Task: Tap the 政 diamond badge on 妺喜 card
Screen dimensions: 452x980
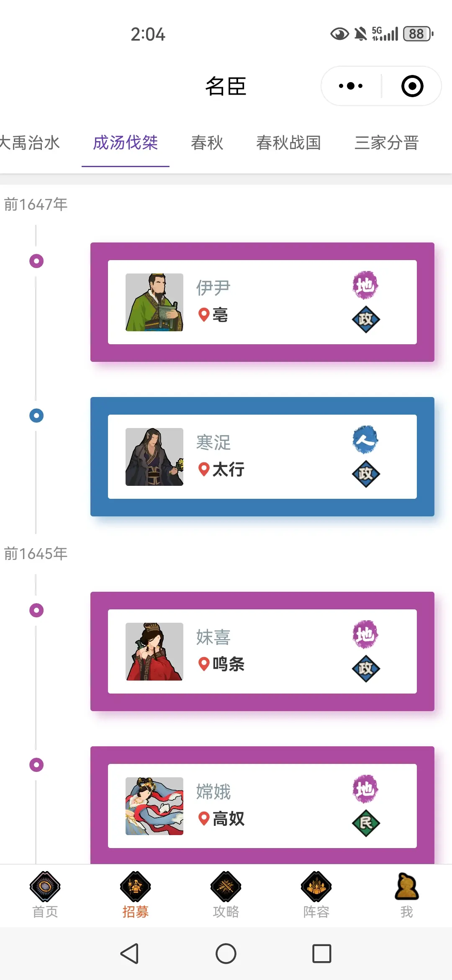Action: [x=366, y=668]
